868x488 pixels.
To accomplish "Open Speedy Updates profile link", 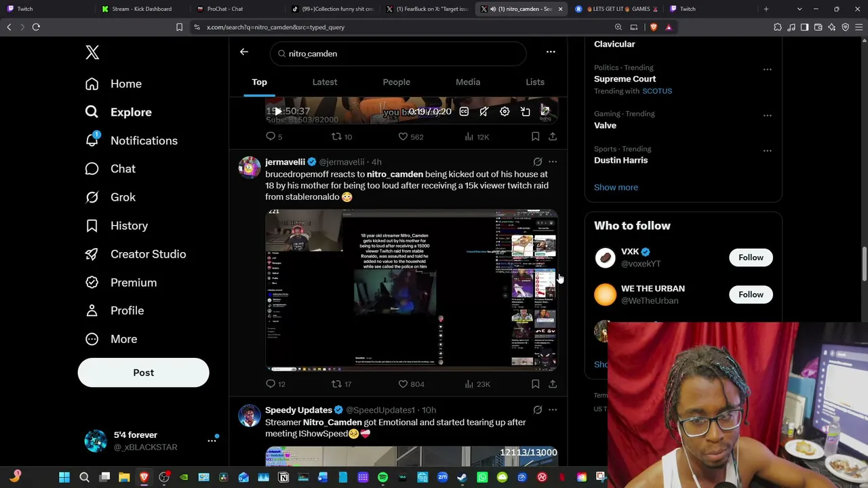I will pos(298,410).
